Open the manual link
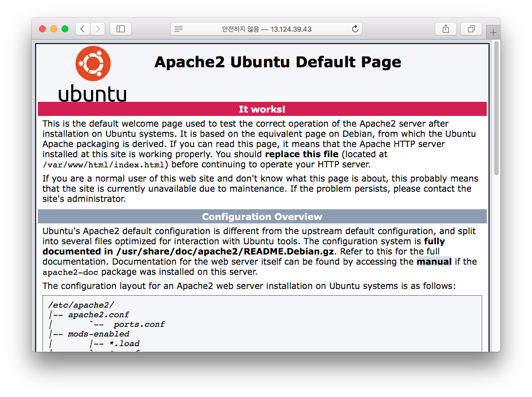 point(434,262)
